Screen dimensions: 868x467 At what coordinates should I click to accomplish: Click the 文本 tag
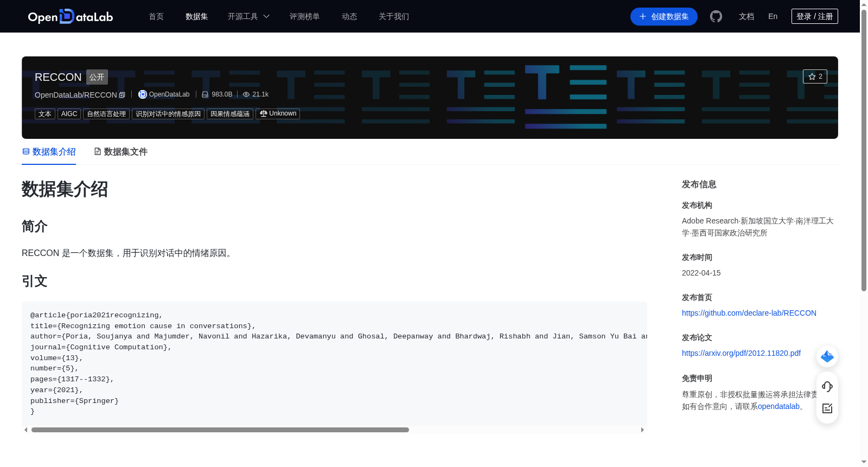click(x=45, y=114)
